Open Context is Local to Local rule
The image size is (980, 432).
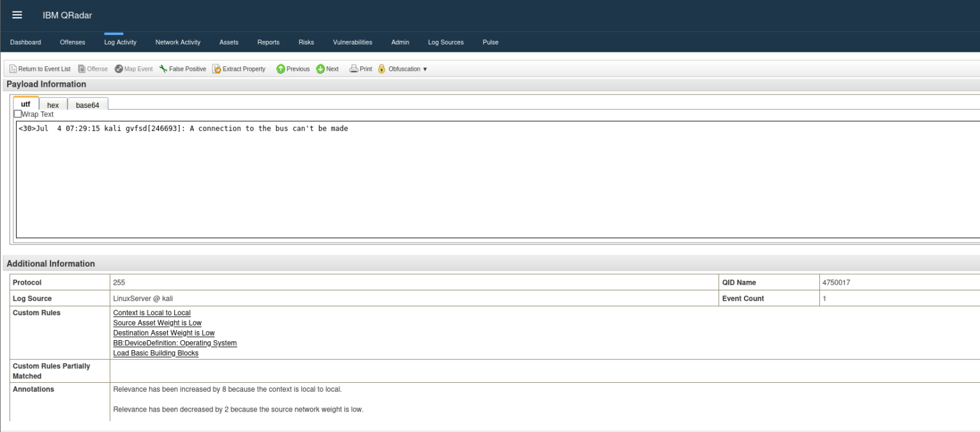coord(152,313)
